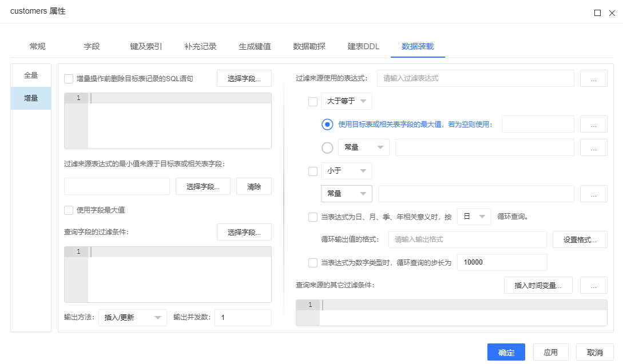Screen dimensions: 623x364
Task: Open the 字段 tab
Action: click(92, 46)
